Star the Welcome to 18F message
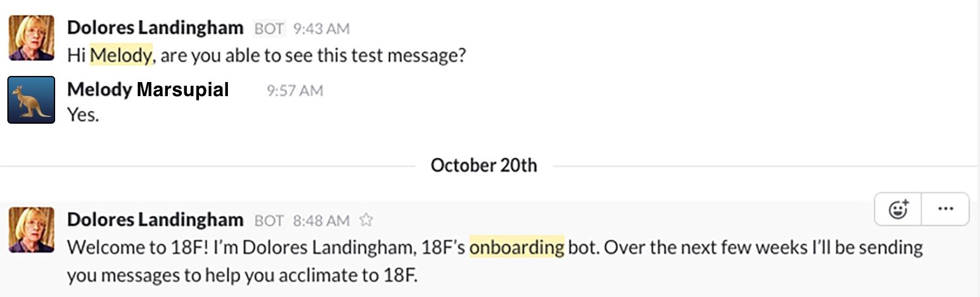Image resolution: width=980 pixels, height=297 pixels. pos(366,220)
